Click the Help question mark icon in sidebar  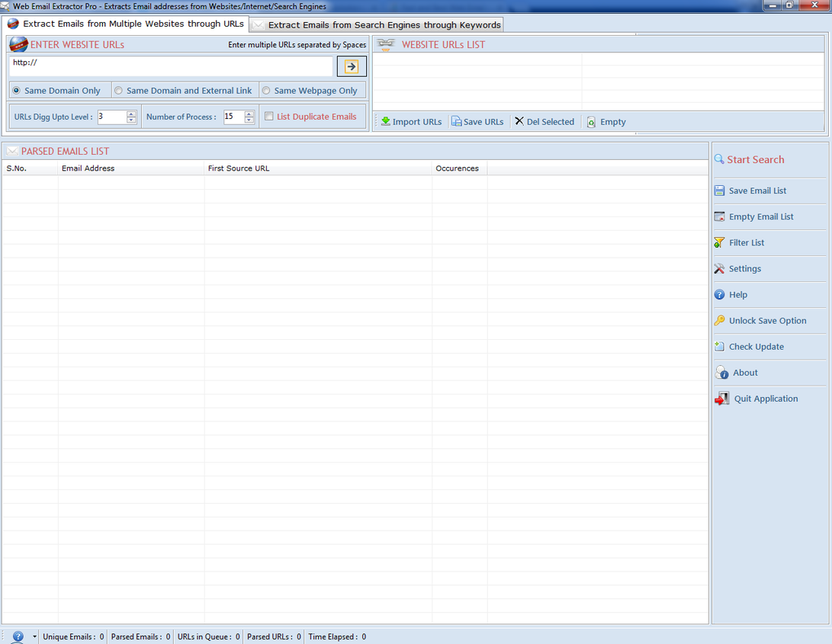pos(719,294)
